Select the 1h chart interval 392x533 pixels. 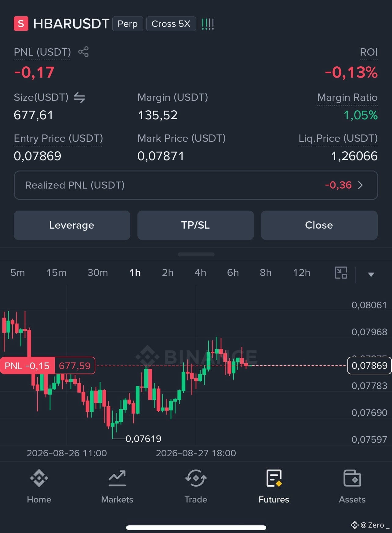coord(135,272)
